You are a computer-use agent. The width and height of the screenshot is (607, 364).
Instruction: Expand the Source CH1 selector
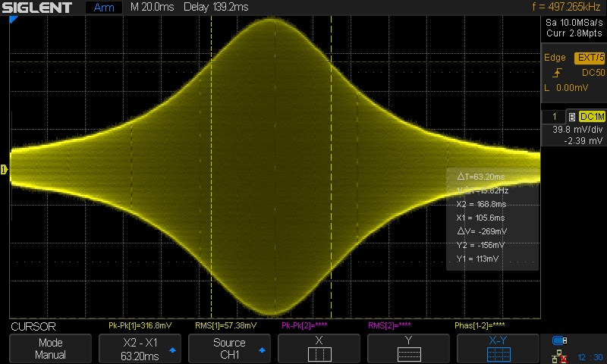coord(229,348)
